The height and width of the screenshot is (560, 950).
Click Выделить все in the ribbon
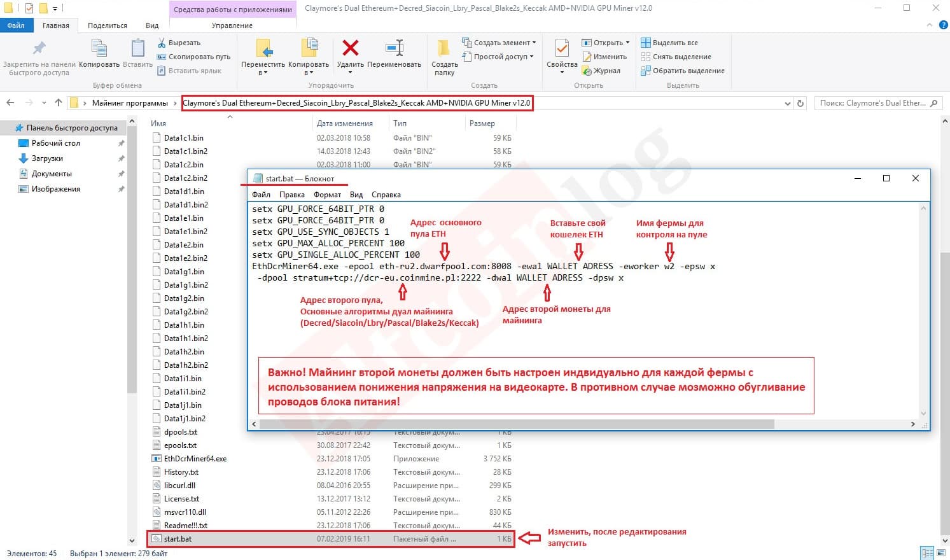click(669, 43)
